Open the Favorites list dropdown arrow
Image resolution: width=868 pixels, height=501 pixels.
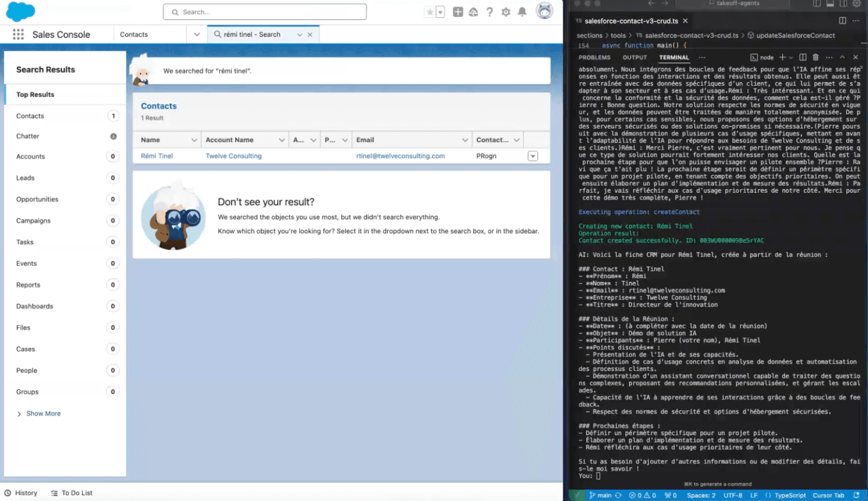click(x=440, y=12)
